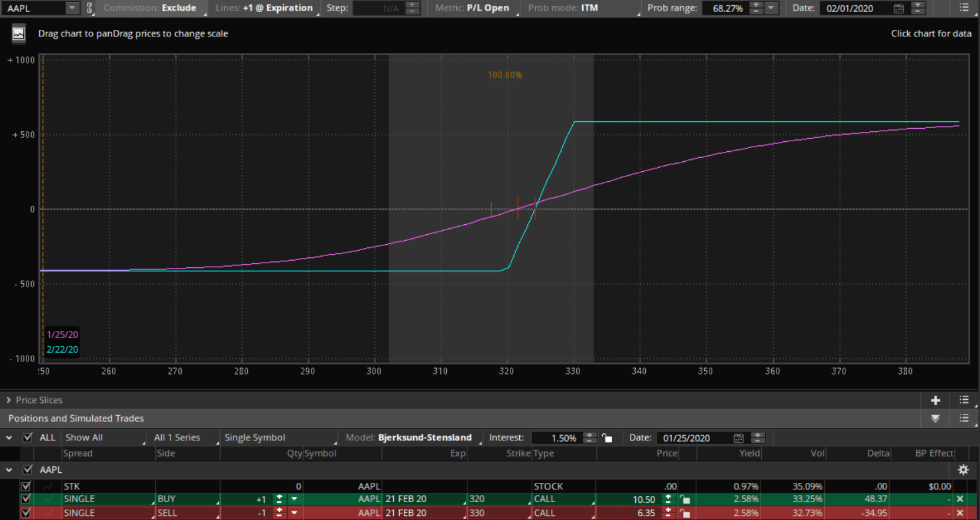Click the Positions and Simulated Trades header
The image size is (980, 520).
pos(76,418)
